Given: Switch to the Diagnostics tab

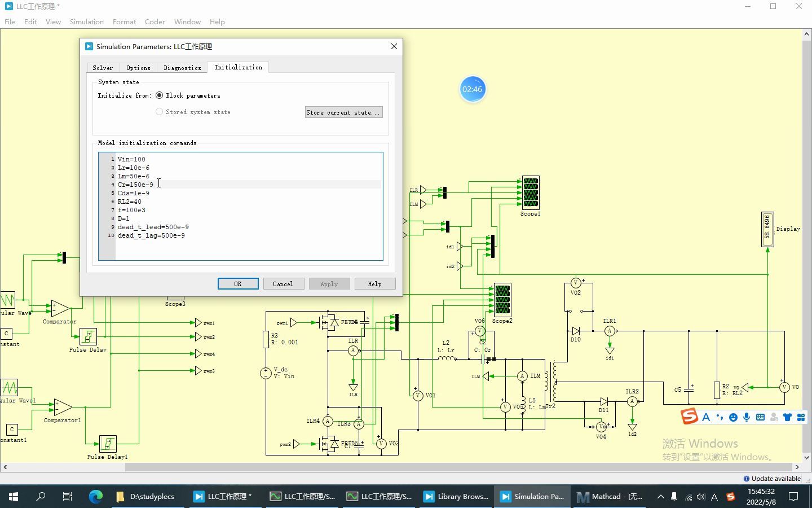Looking at the screenshot, I should click(182, 68).
